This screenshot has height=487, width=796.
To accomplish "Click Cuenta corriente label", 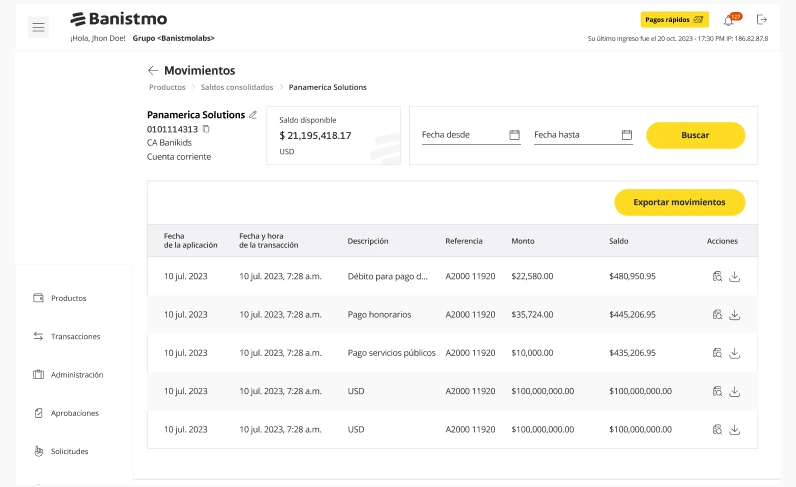I will click(x=179, y=156).
